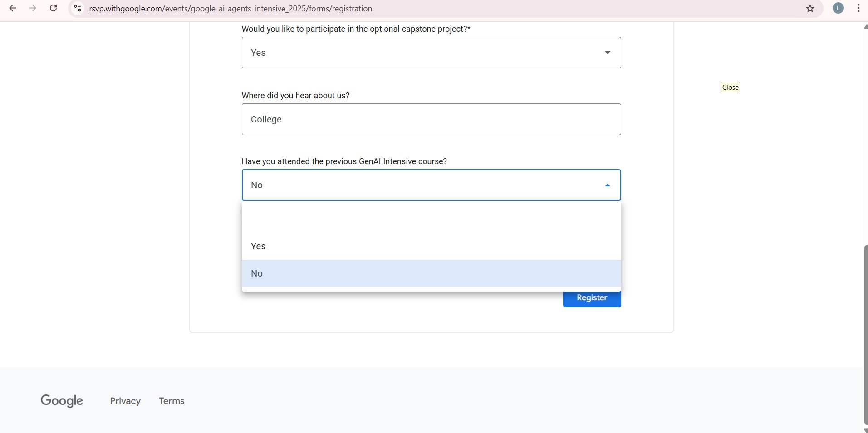Open site settings via the tune icon
The height and width of the screenshot is (433, 868).
(78, 8)
